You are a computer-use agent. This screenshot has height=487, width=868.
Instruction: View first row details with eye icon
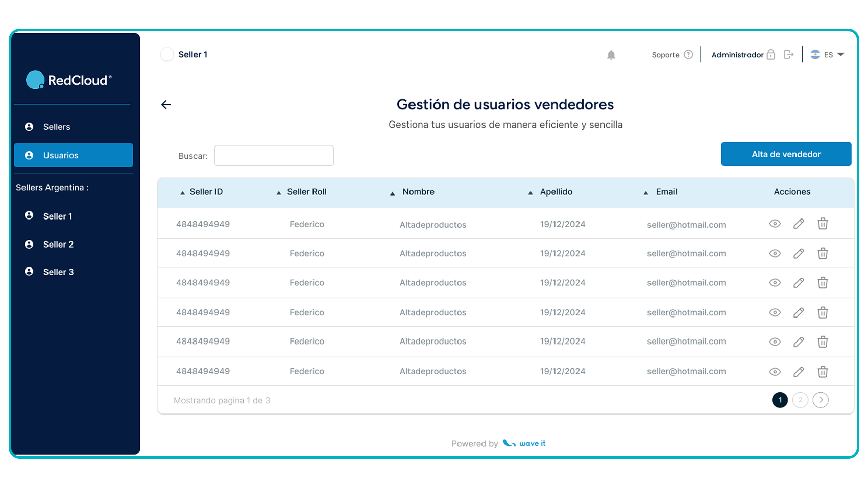point(775,224)
